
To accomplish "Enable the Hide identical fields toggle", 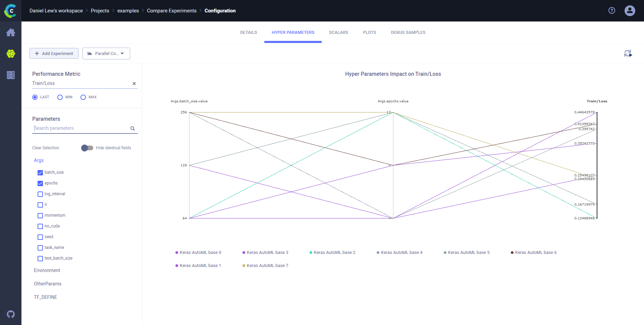I will tap(87, 148).
